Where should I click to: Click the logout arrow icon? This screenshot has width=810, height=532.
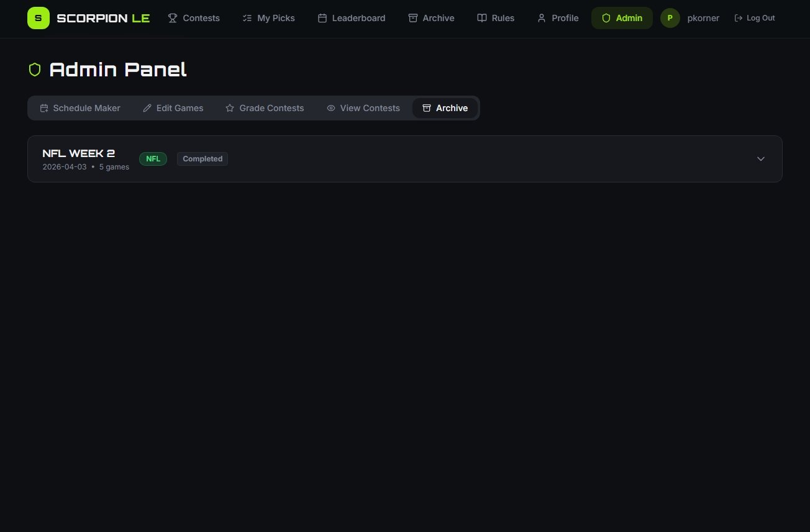[x=739, y=18]
